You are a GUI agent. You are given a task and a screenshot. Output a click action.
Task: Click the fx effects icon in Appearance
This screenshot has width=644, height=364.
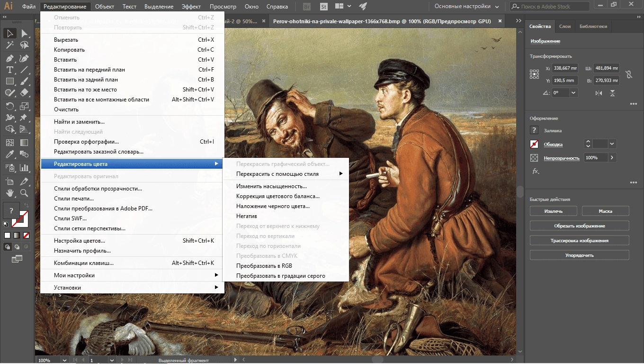click(536, 171)
